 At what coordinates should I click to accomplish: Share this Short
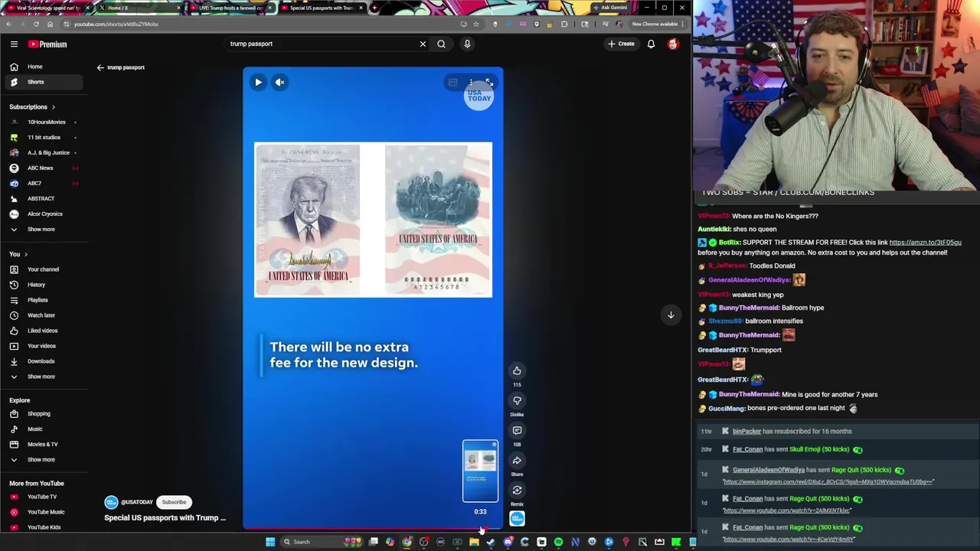(x=517, y=461)
